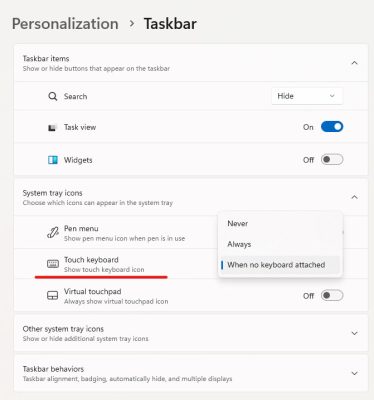Screen dimensions: 374x400
Task: Click the breadcrumb arrow after Personalization
Action: [132, 24]
